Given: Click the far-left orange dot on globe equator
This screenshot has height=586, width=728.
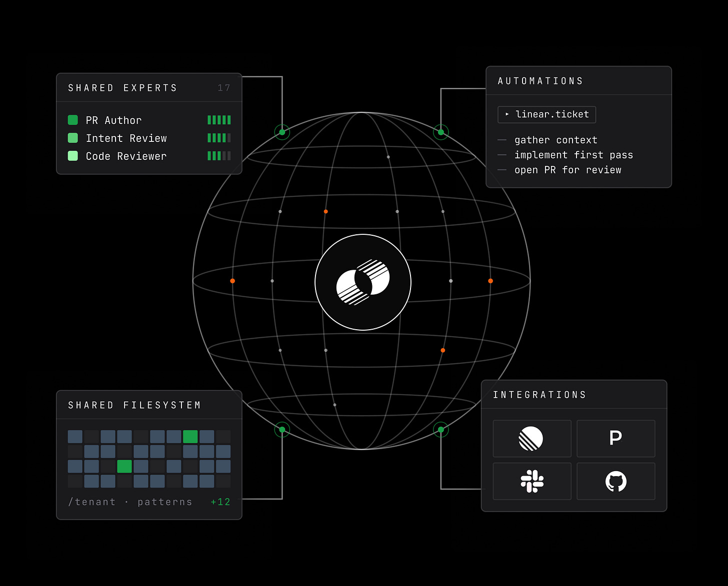Looking at the screenshot, I should (232, 281).
